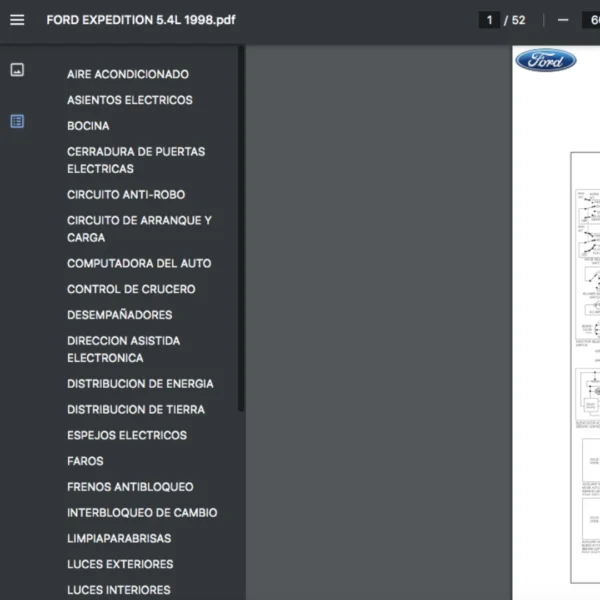Select COMPUTADORA DEL AUTO outline entry
The image size is (600, 600).
[139, 263]
